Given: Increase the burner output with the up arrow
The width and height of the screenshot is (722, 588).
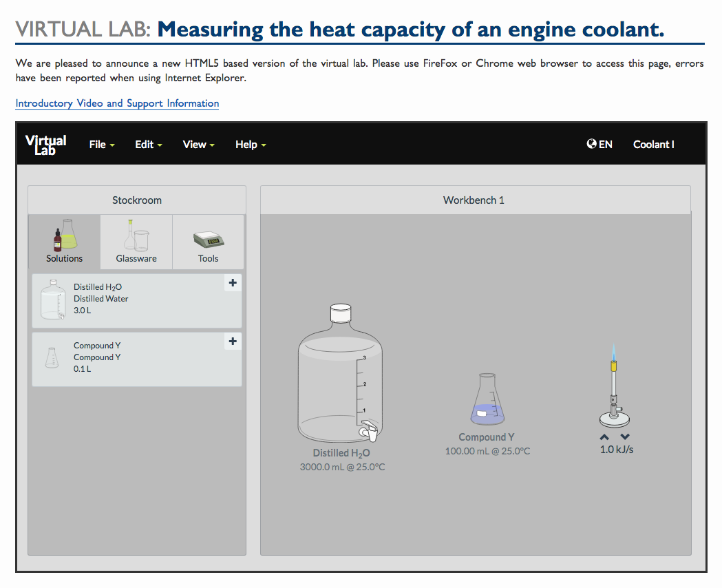Looking at the screenshot, I should click(x=604, y=436).
